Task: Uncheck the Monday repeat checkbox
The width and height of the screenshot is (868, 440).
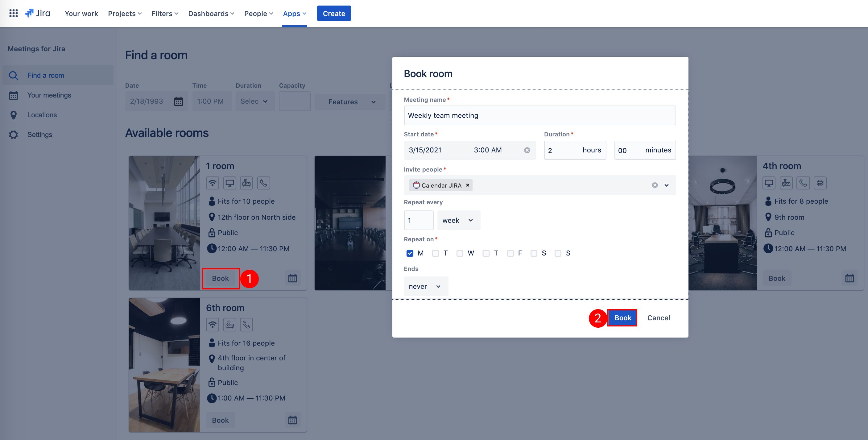Action: tap(410, 253)
